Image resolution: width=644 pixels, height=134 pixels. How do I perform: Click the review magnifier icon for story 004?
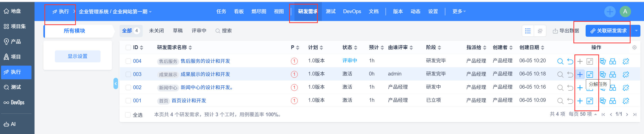(x=560, y=61)
